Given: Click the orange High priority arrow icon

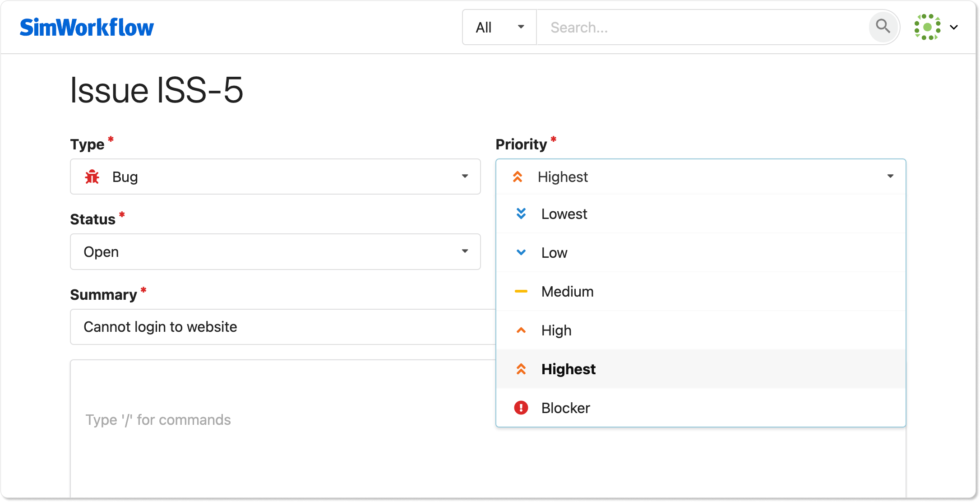Looking at the screenshot, I should coord(521,330).
